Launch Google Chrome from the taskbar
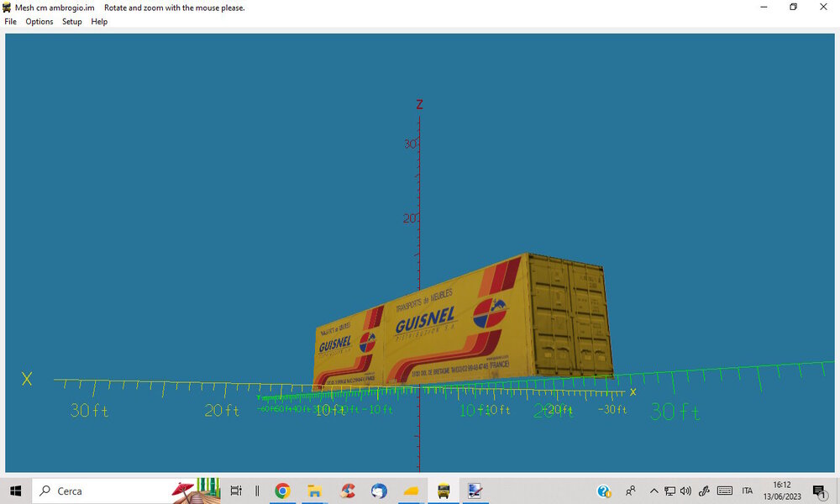The width and height of the screenshot is (840, 504). click(x=282, y=491)
